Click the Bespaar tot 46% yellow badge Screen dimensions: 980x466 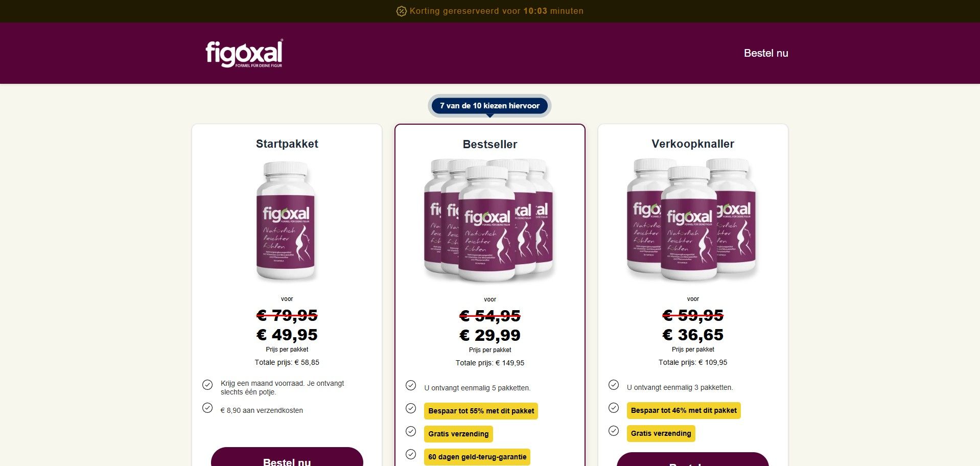click(684, 410)
